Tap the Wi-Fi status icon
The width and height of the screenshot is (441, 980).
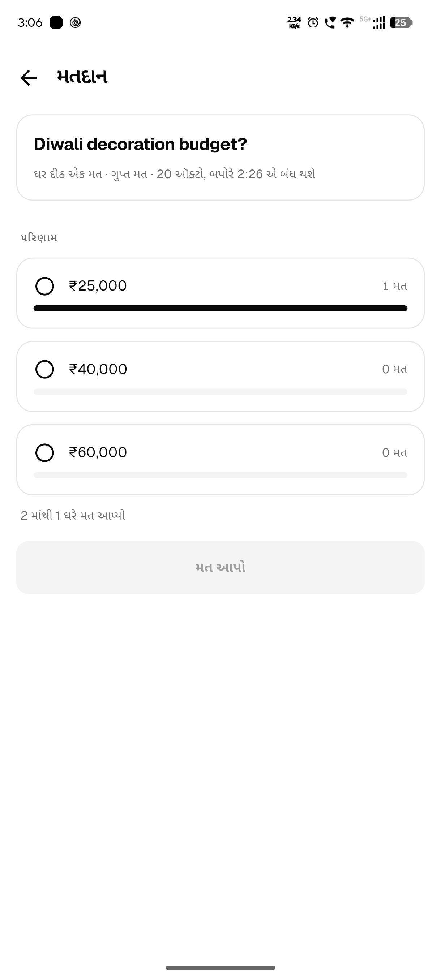click(x=347, y=23)
